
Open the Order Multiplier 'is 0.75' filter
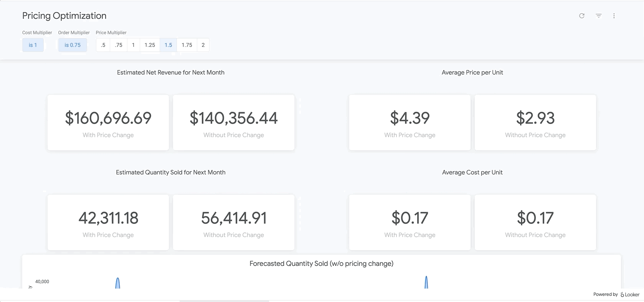[73, 45]
